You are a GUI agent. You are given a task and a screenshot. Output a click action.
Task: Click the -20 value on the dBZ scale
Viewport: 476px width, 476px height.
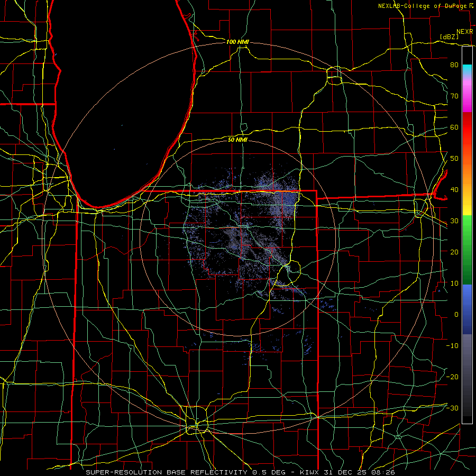[452, 377]
